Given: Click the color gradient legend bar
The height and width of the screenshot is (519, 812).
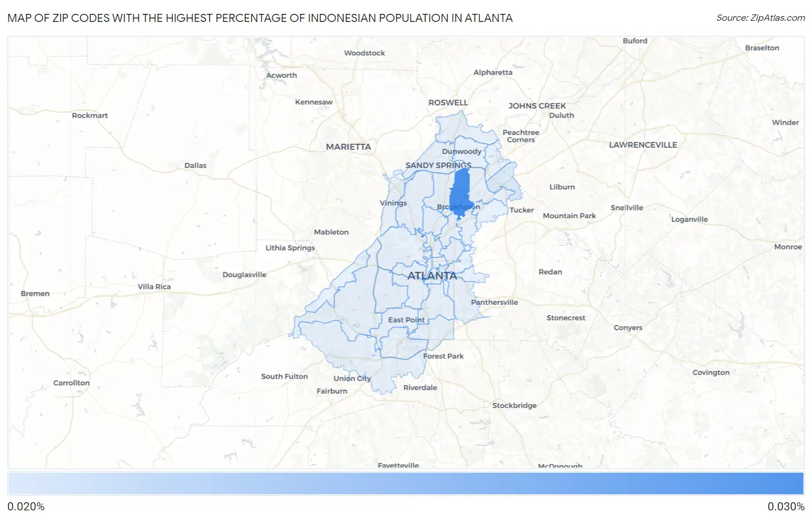Looking at the screenshot, I should coord(405,484).
